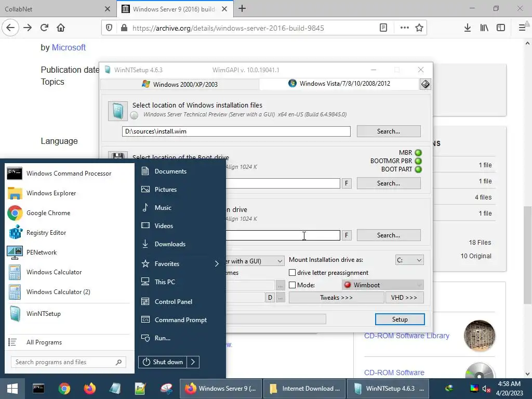The width and height of the screenshot is (532, 399).
Task: Open Firefox hamburger menu
Action: pyautogui.click(x=522, y=28)
